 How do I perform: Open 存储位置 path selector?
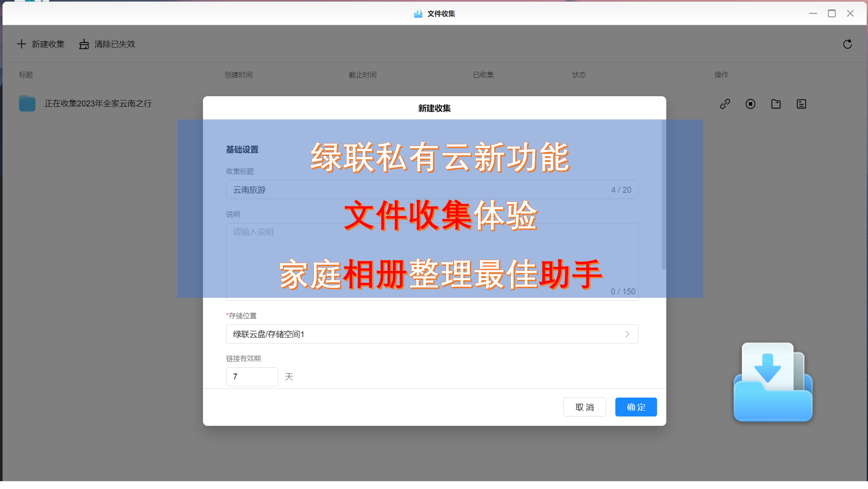point(432,334)
